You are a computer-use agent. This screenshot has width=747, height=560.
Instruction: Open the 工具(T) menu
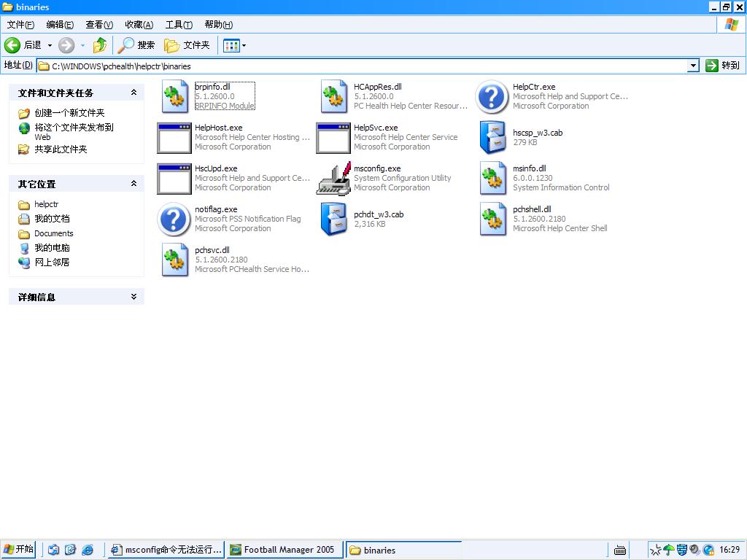pos(179,25)
